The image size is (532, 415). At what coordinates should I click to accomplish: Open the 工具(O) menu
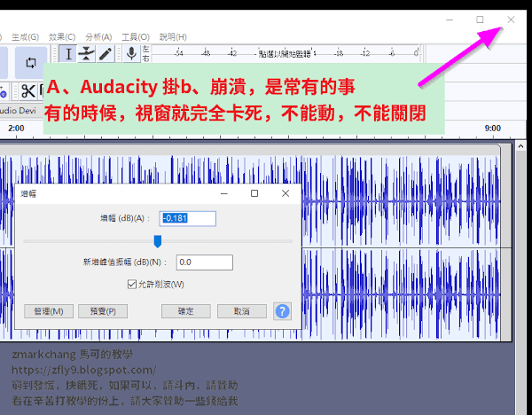click(136, 37)
